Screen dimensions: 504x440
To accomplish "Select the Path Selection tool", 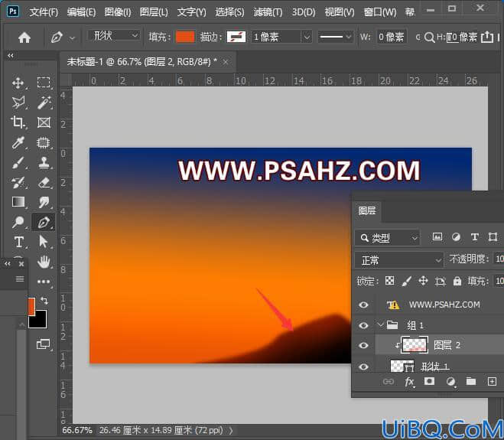I will pyautogui.click(x=44, y=242).
